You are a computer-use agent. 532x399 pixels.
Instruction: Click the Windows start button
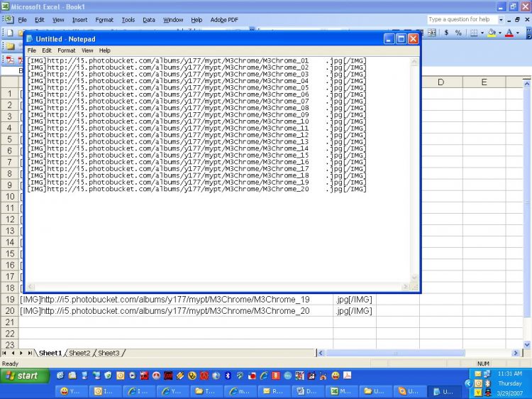[24, 376]
